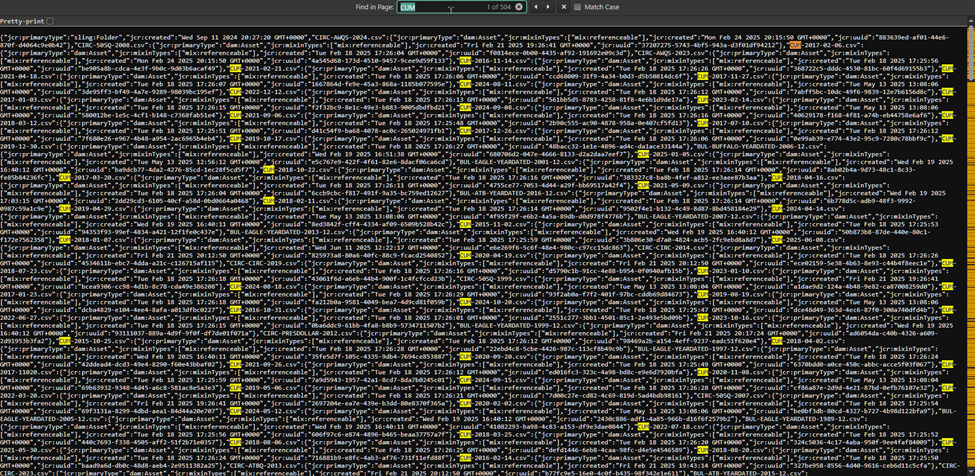
Task: Tick the Pretty-print checkbox
Action: [50, 21]
